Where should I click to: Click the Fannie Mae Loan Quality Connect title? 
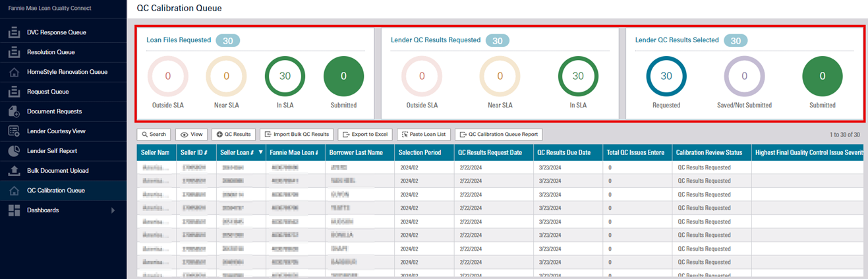point(50,9)
